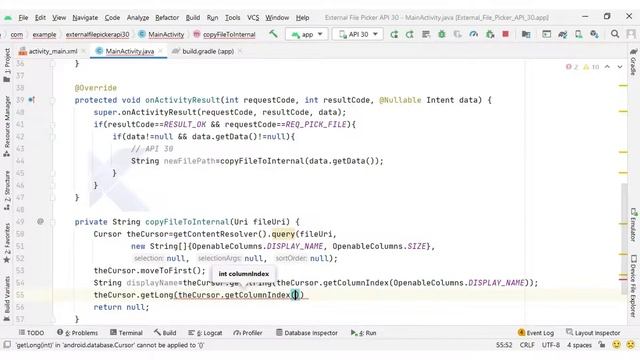
Task: Toggle the Favorites side panel
Action: (7, 243)
